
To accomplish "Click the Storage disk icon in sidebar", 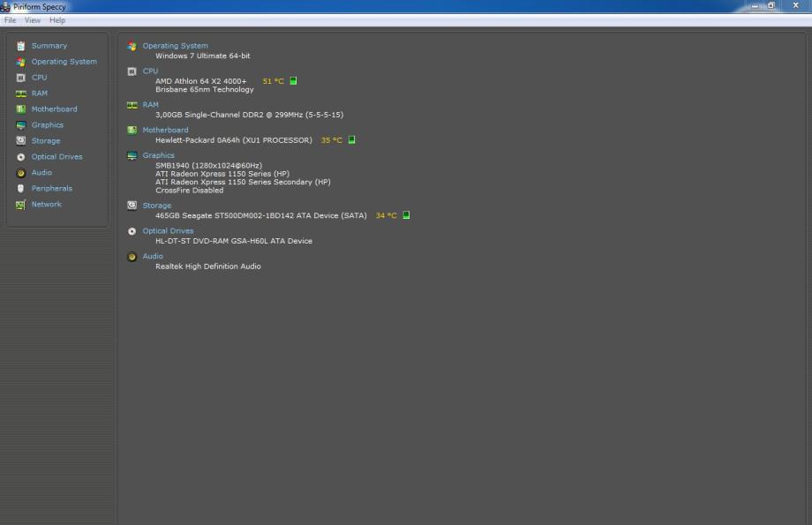I will [x=20, y=141].
